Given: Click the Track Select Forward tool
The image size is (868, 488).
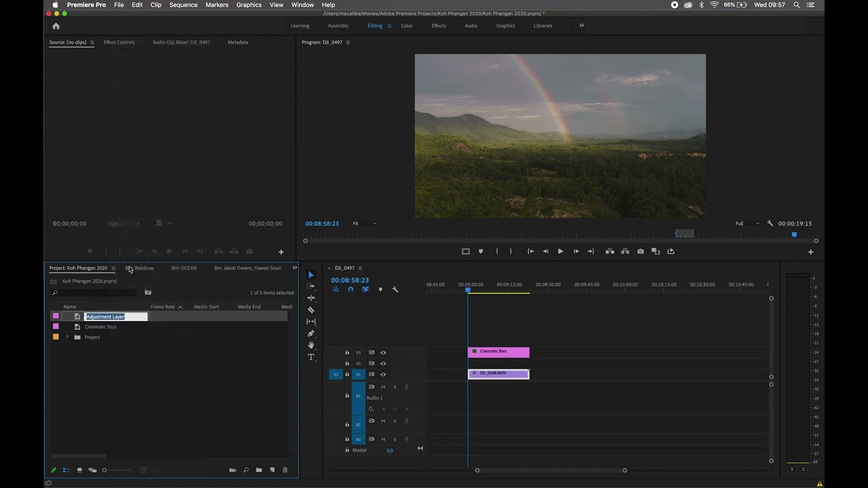Looking at the screenshot, I should click(311, 285).
